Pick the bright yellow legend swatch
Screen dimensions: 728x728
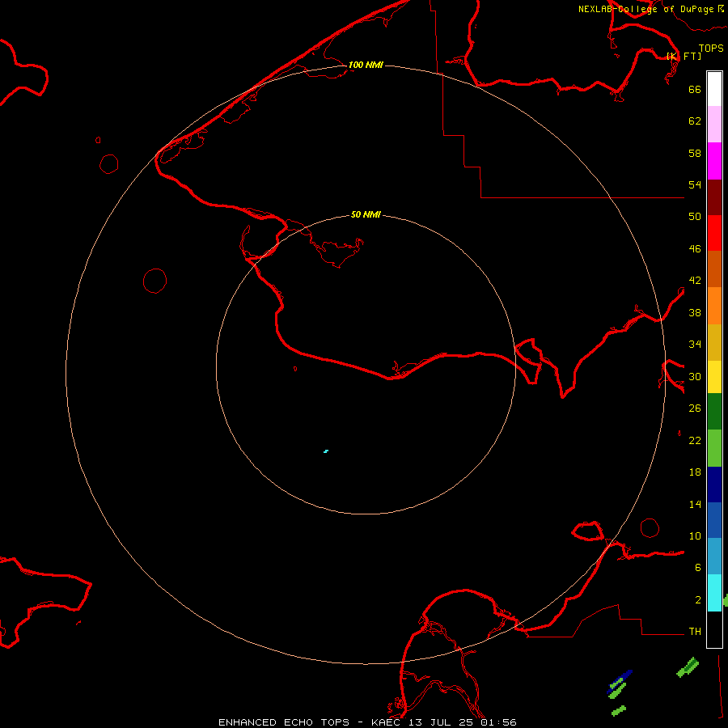point(714,377)
